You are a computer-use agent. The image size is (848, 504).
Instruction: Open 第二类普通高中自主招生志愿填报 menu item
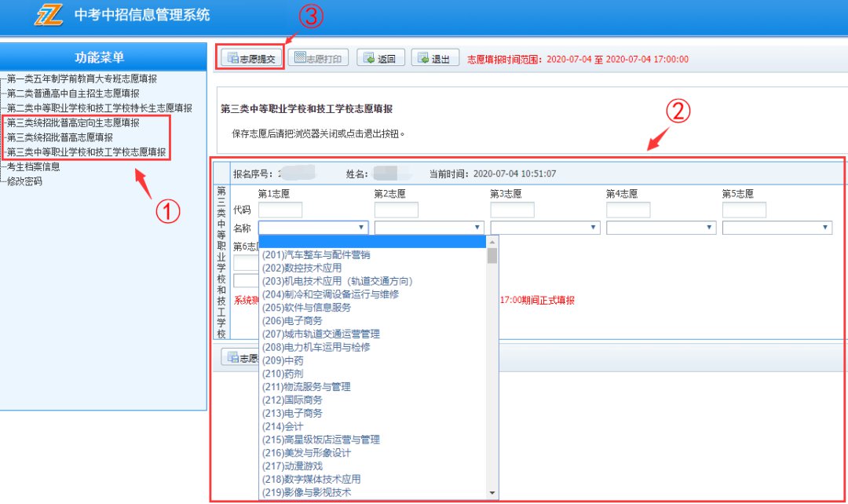[x=73, y=93]
